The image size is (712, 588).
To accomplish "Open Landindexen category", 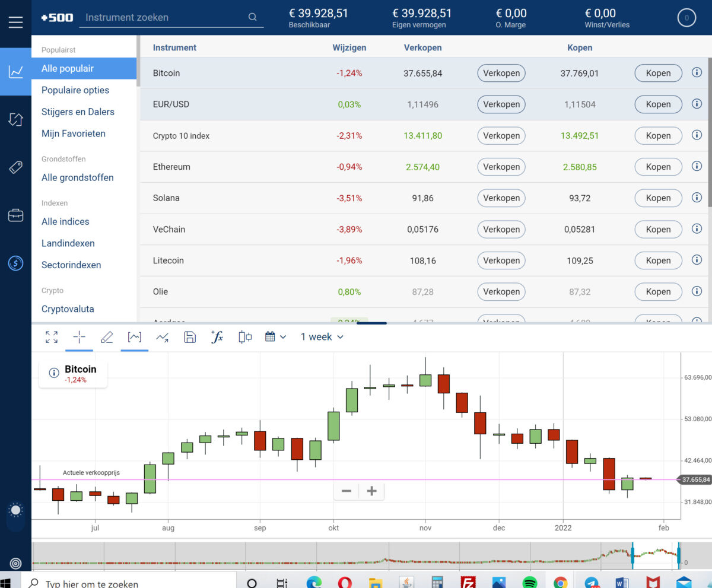I will coord(68,243).
